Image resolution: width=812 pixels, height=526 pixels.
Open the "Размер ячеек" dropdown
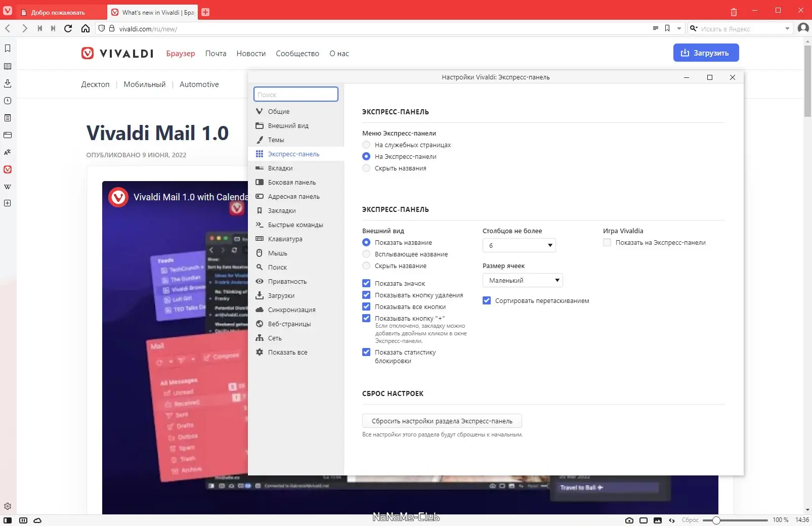[523, 280]
